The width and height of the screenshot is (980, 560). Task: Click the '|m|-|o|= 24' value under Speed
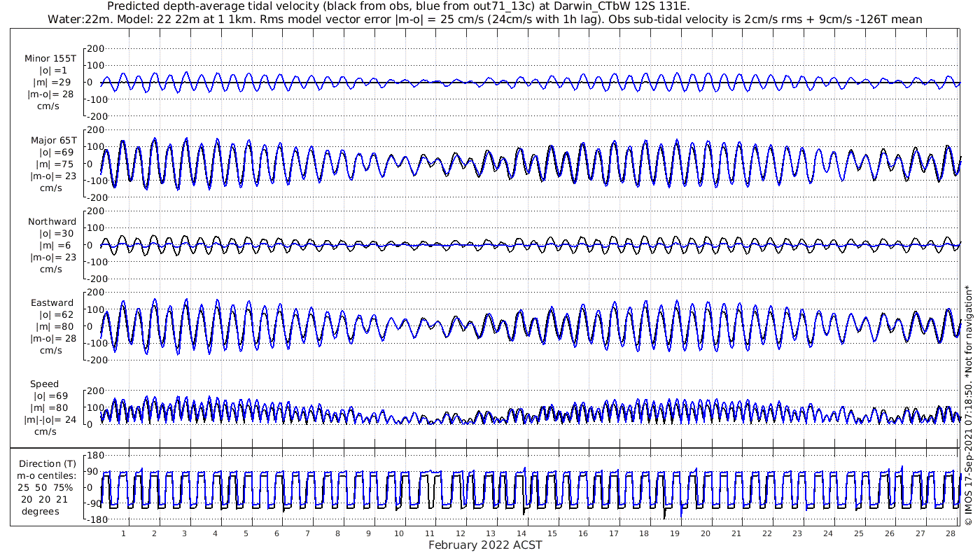[52, 419]
